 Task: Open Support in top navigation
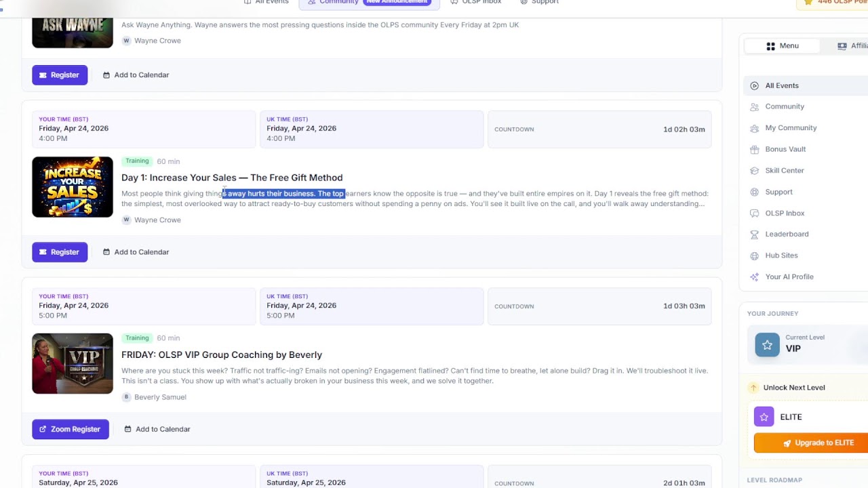[539, 2]
